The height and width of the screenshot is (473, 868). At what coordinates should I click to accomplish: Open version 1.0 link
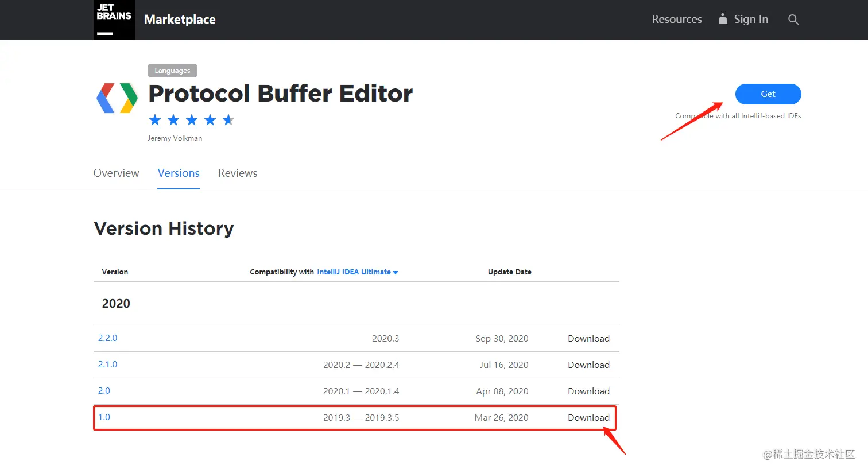104,417
